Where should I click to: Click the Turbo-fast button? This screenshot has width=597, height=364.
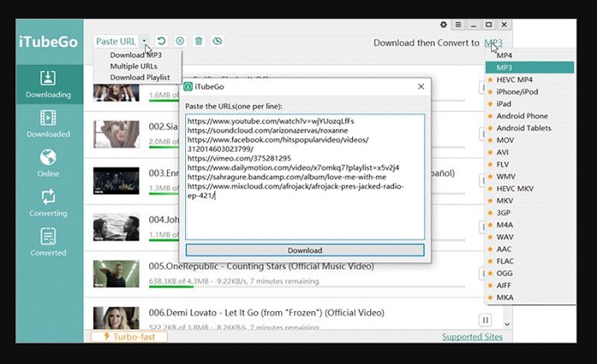pyautogui.click(x=129, y=337)
